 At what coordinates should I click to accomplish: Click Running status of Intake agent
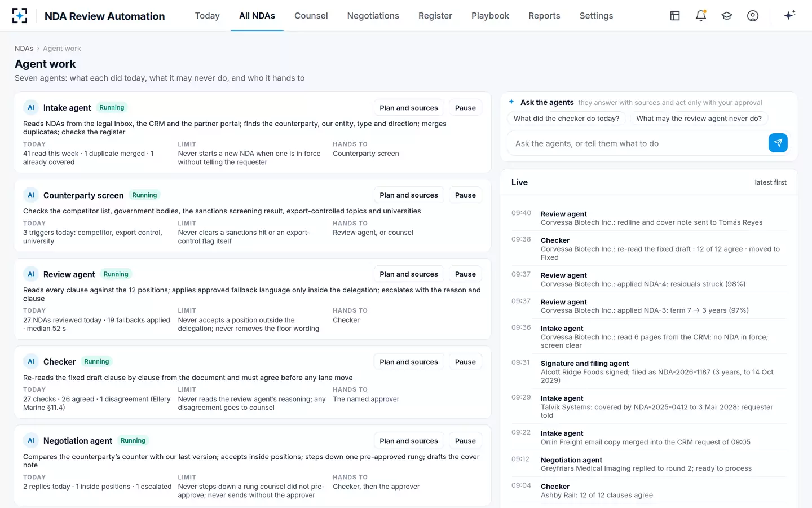112,107
